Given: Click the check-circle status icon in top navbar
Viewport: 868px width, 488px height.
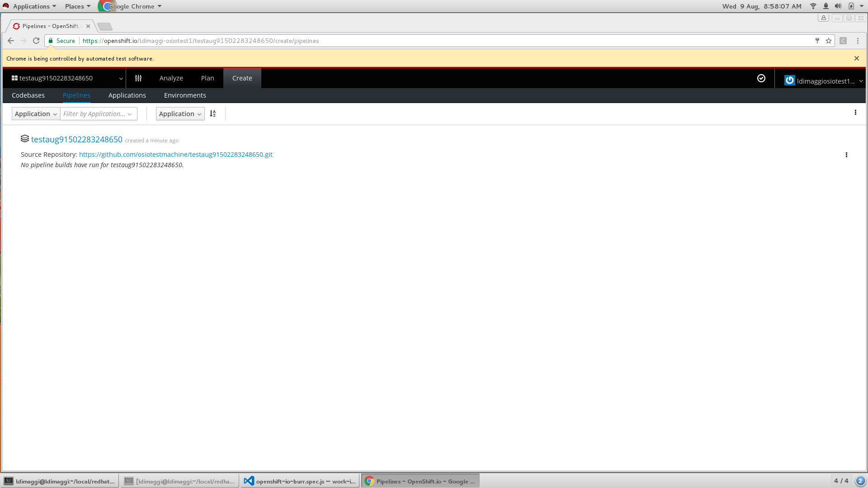Looking at the screenshot, I should point(761,78).
